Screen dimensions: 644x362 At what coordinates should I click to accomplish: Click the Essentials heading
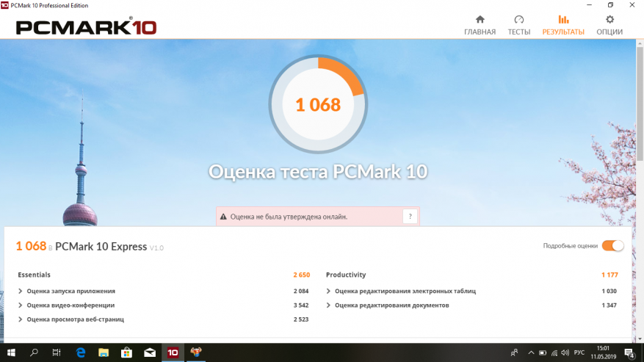click(x=34, y=275)
